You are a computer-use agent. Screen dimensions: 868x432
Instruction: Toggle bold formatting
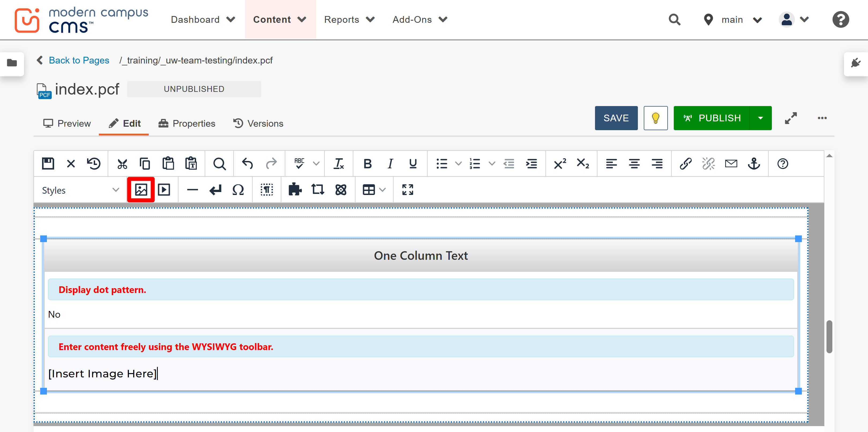click(368, 164)
